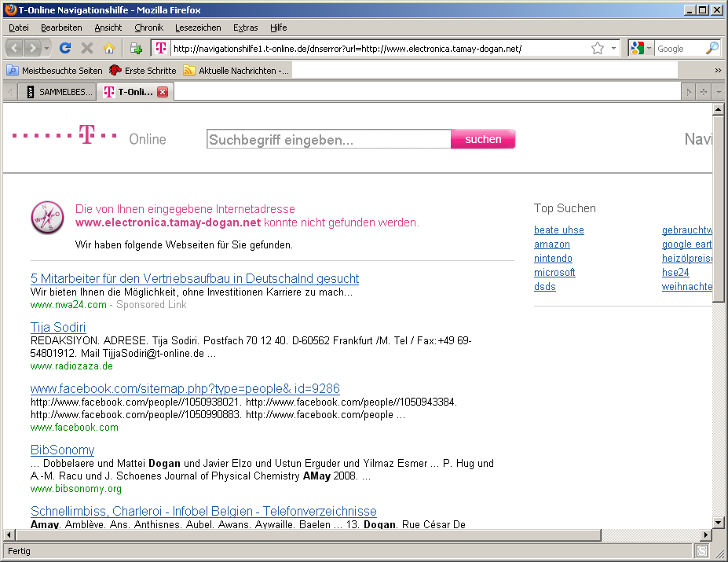Screen dimensions: 728x562
Task: Click the www.nwa24.com green URL text
Action: pos(68,304)
